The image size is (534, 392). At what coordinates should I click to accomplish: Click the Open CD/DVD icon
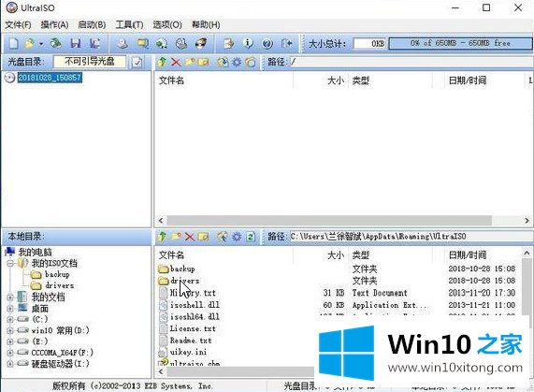pyautogui.click(x=55, y=44)
